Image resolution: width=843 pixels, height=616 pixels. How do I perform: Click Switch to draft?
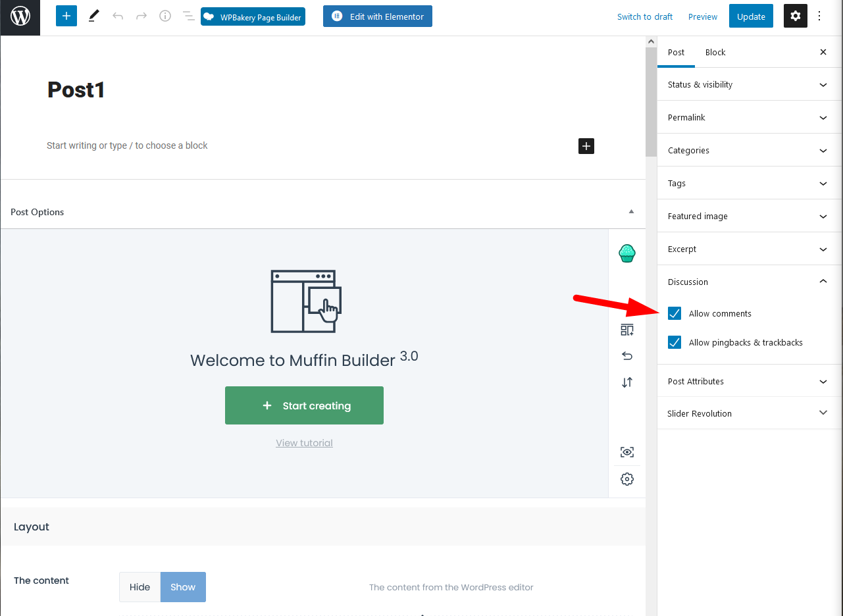[645, 16]
